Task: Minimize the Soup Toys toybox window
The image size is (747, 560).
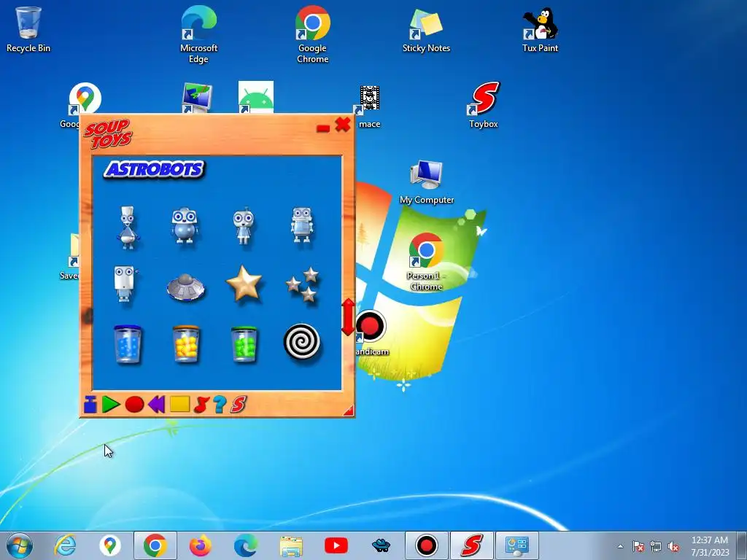Action: point(323,128)
